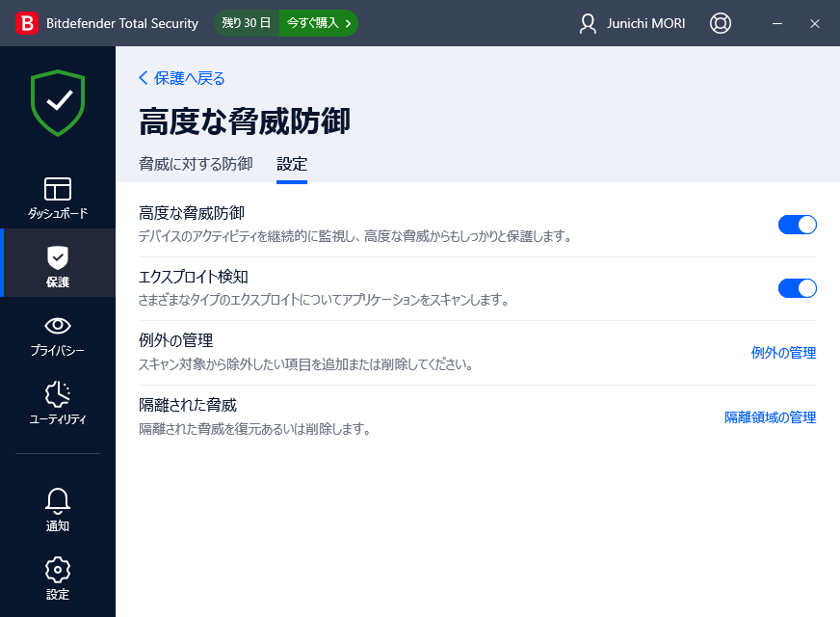Image resolution: width=840 pixels, height=617 pixels.
Task: Open the 例外の管理 link
Action: (783, 353)
